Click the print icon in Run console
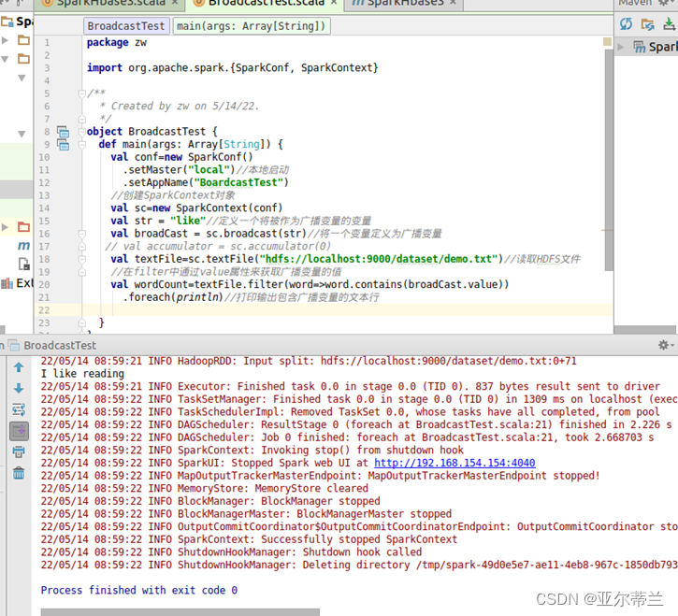Screen dimensions: 678x616 (x=19, y=452)
